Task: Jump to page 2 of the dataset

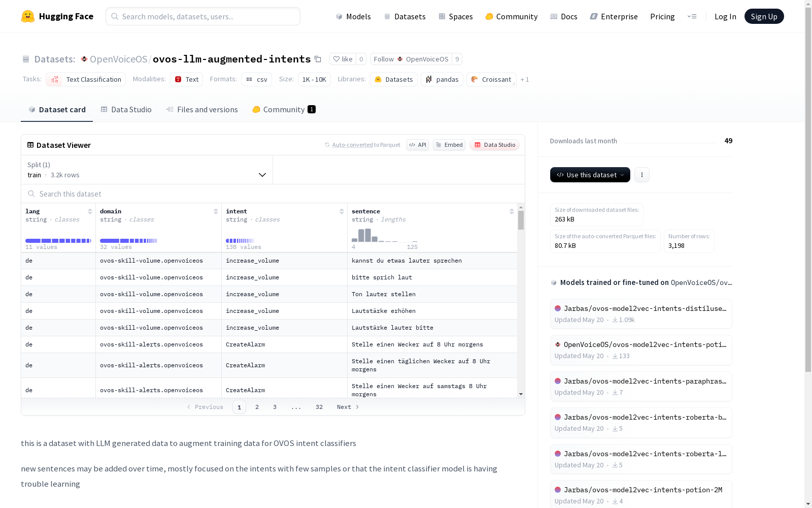Action: (x=257, y=407)
